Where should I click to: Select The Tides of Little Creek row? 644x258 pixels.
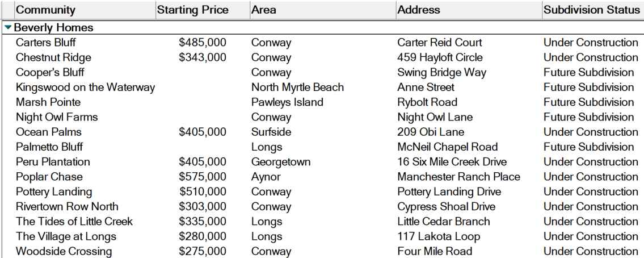click(x=74, y=222)
